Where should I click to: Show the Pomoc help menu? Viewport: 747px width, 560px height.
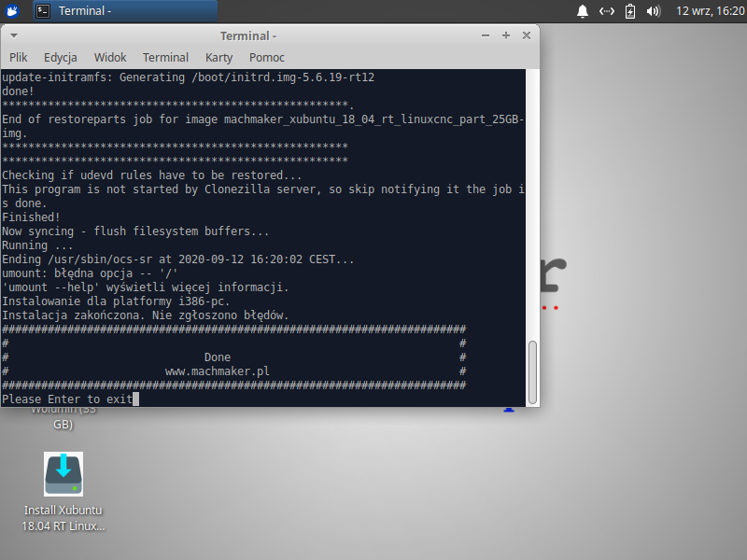[x=267, y=57]
